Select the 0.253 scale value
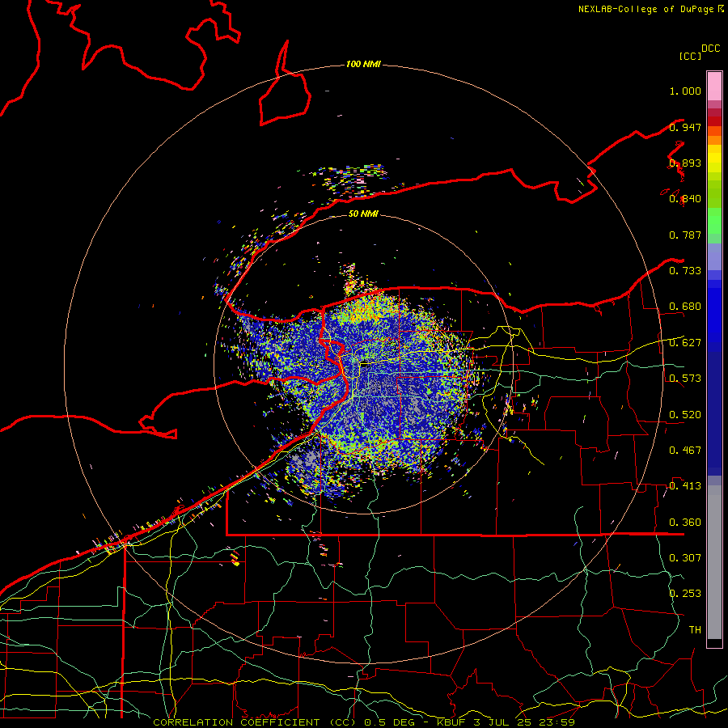The height and width of the screenshot is (728, 728). tap(685, 594)
